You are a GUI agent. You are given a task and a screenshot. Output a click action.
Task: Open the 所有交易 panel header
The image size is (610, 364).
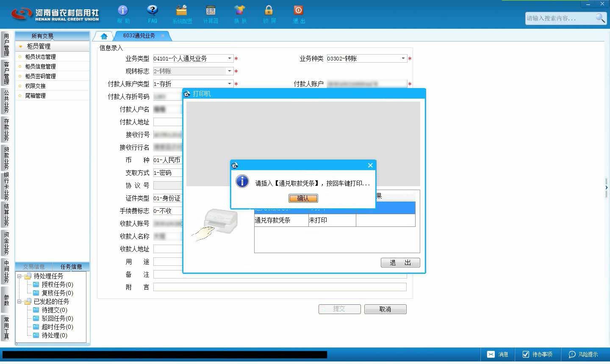click(x=53, y=36)
